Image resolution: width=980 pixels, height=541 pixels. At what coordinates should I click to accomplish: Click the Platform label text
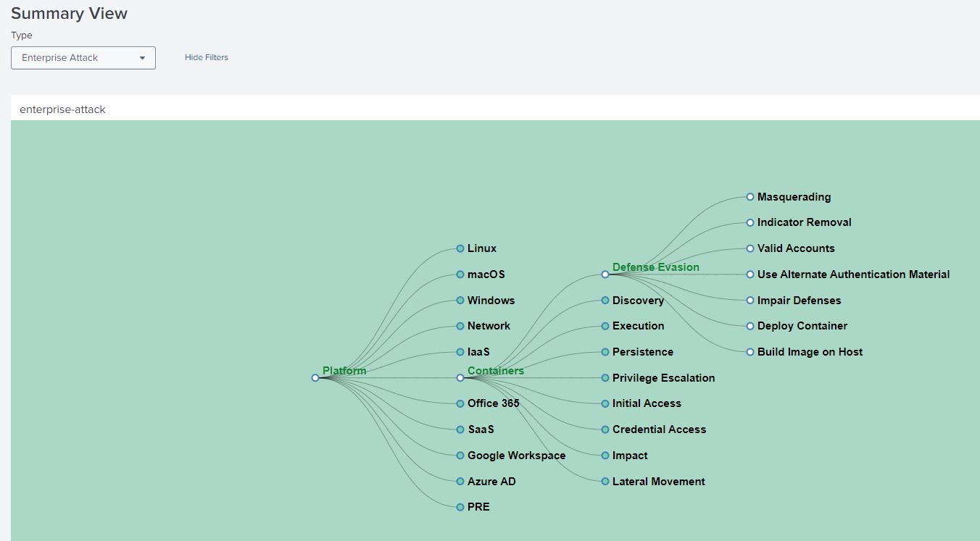coord(344,371)
